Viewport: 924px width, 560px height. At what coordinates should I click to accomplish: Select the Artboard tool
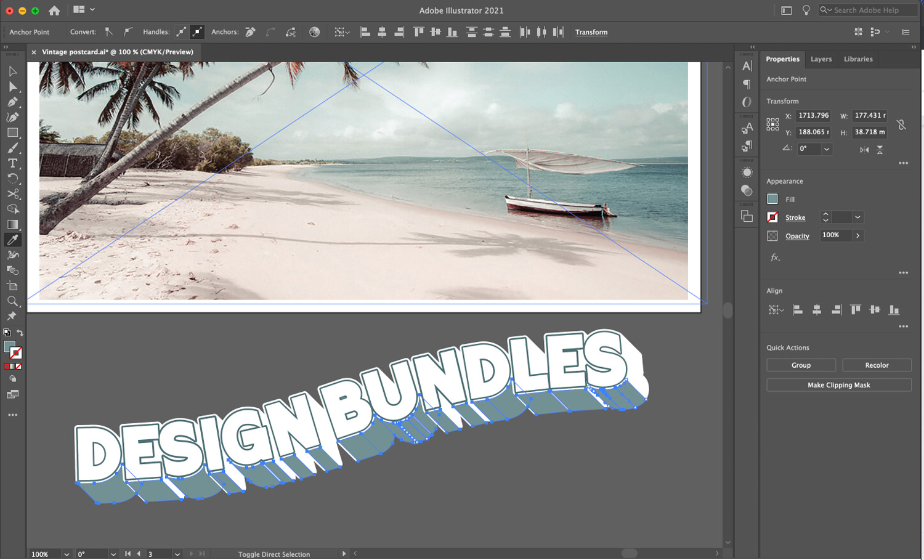tap(12, 286)
